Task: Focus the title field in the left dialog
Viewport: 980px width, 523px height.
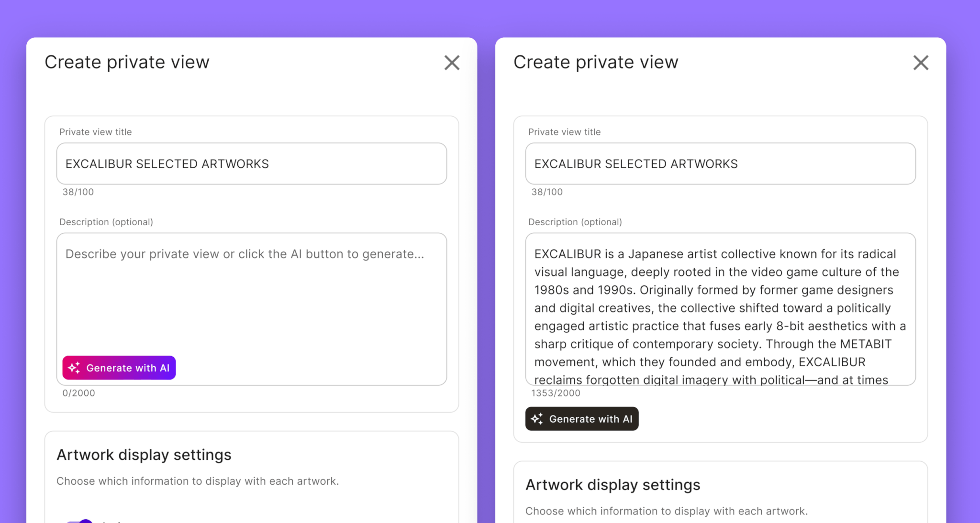Action: point(252,163)
